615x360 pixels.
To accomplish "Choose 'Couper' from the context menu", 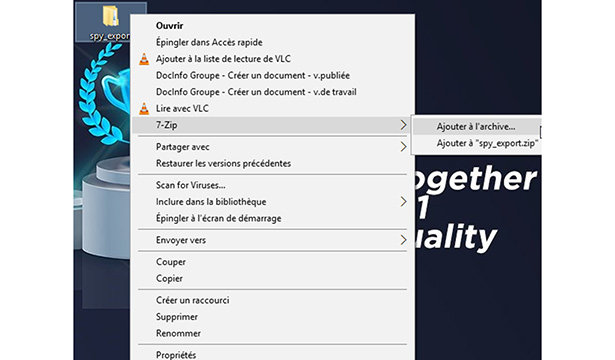I will (x=171, y=262).
